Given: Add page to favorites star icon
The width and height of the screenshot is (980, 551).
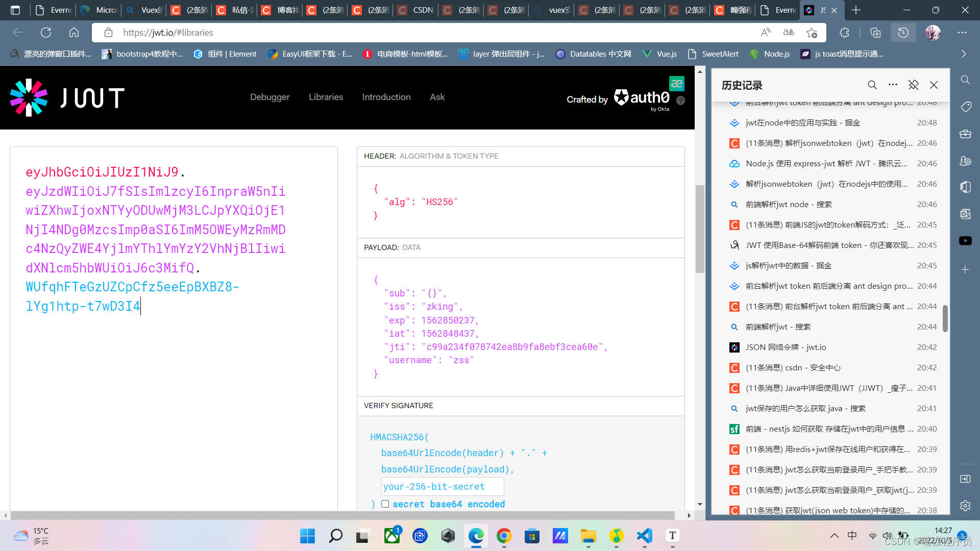Looking at the screenshot, I should 812,33.
